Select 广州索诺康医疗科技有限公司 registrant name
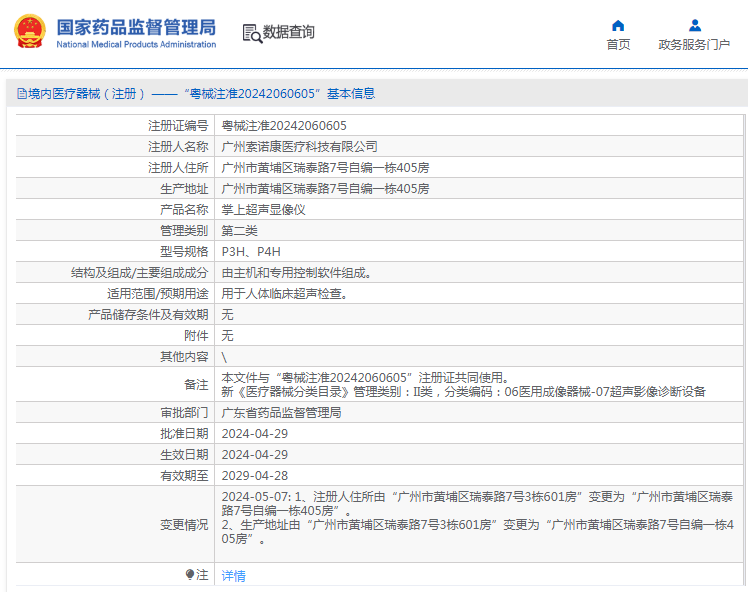 [299, 147]
